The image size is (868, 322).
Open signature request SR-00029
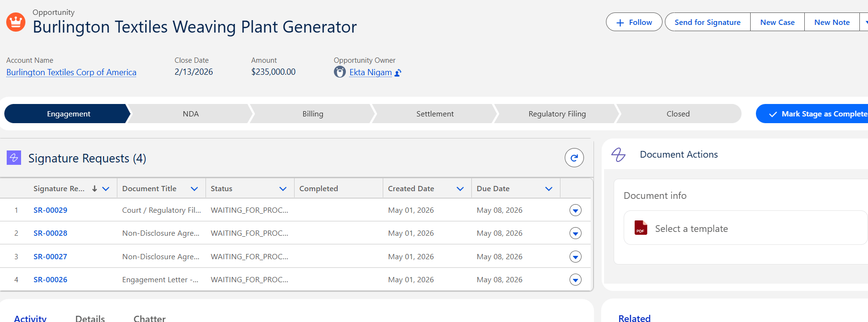[x=50, y=210]
